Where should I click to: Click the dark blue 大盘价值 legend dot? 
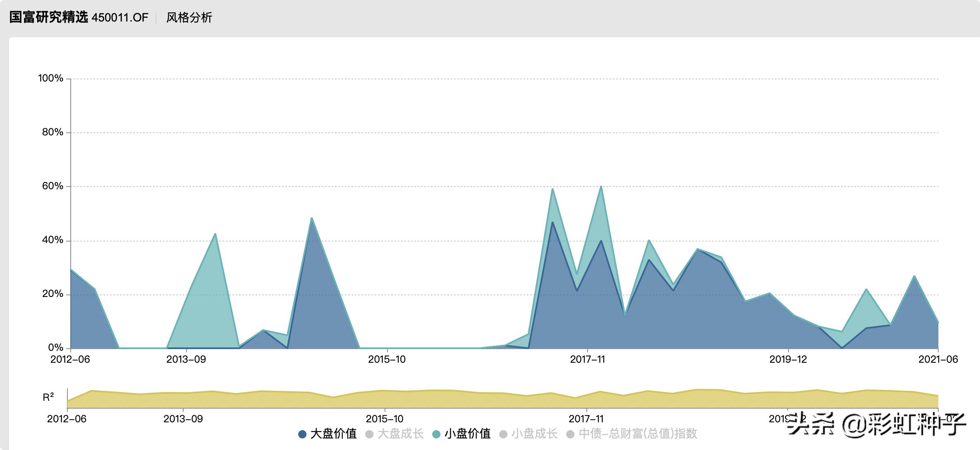coord(302,434)
